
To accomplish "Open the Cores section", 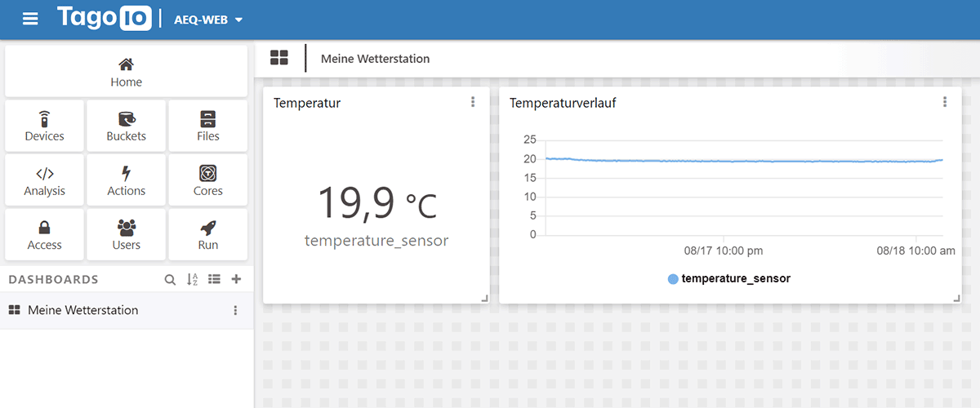I will point(207,180).
